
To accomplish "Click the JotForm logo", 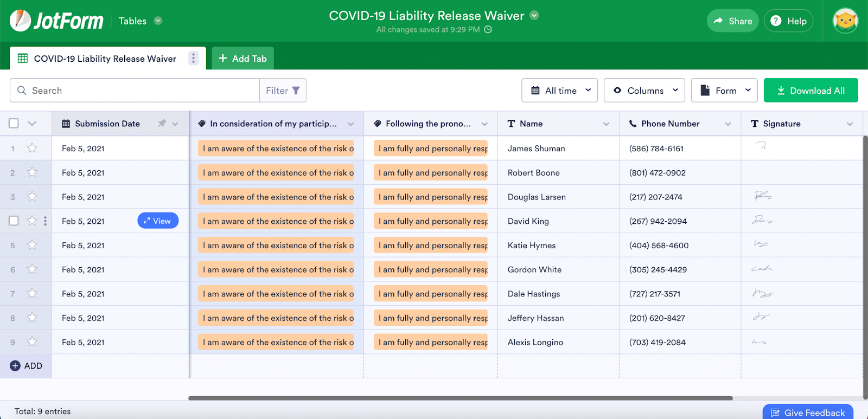I will [x=56, y=21].
